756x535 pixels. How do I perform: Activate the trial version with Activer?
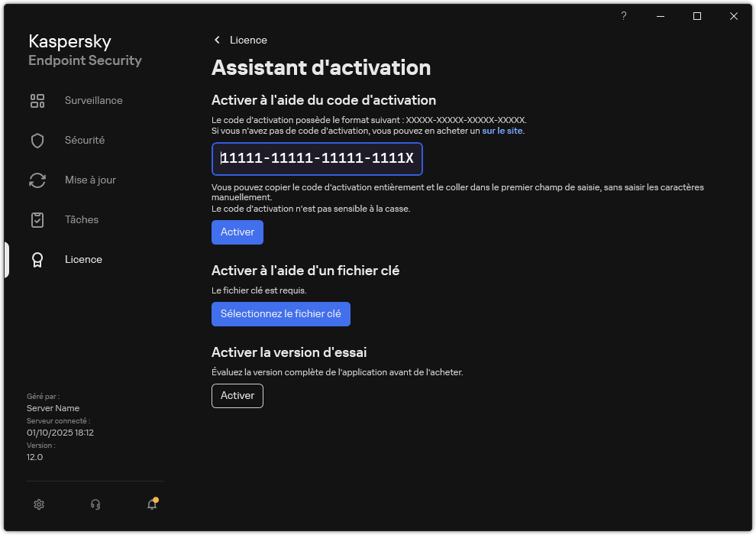click(237, 395)
